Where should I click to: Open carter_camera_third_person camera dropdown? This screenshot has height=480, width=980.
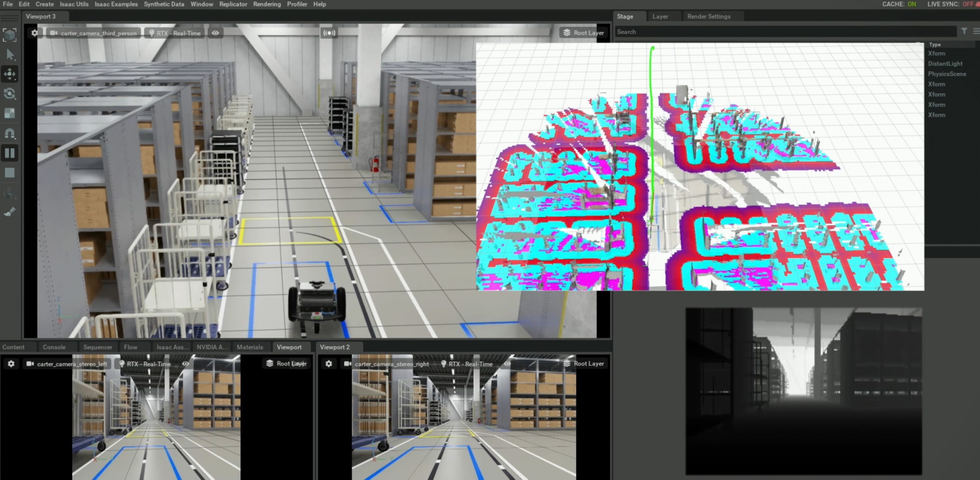tap(94, 33)
